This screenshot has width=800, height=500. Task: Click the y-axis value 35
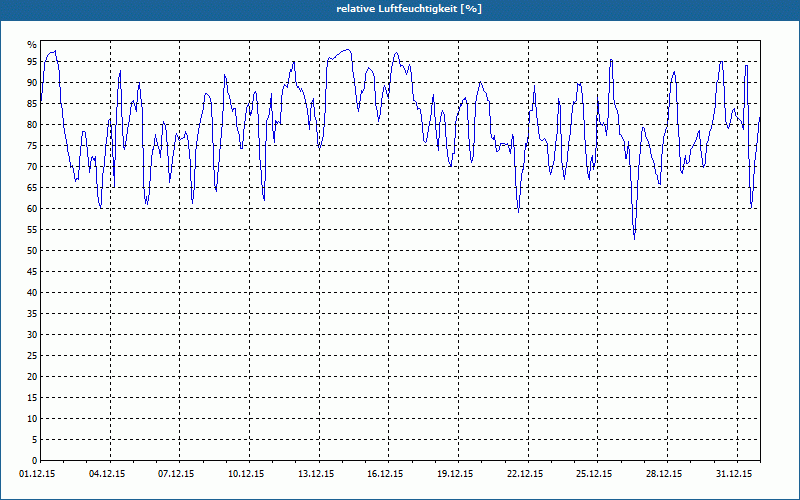click(x=32, y=314)
